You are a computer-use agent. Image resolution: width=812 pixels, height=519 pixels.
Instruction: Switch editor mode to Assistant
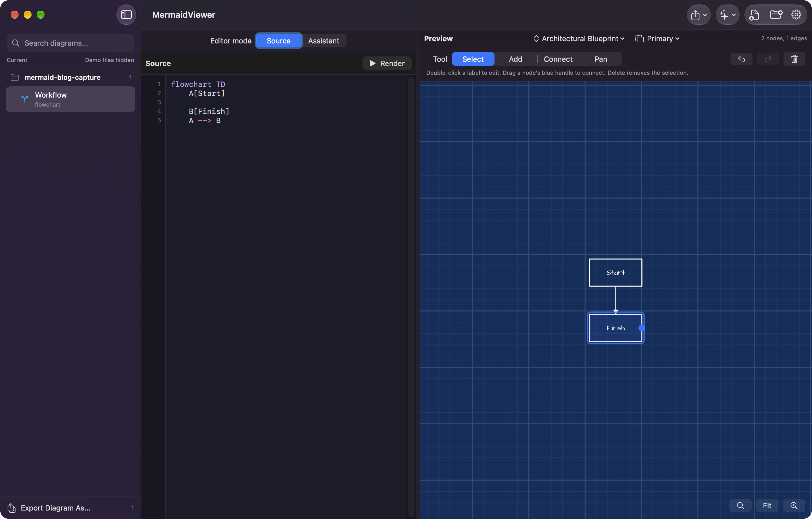coord(323,41)
